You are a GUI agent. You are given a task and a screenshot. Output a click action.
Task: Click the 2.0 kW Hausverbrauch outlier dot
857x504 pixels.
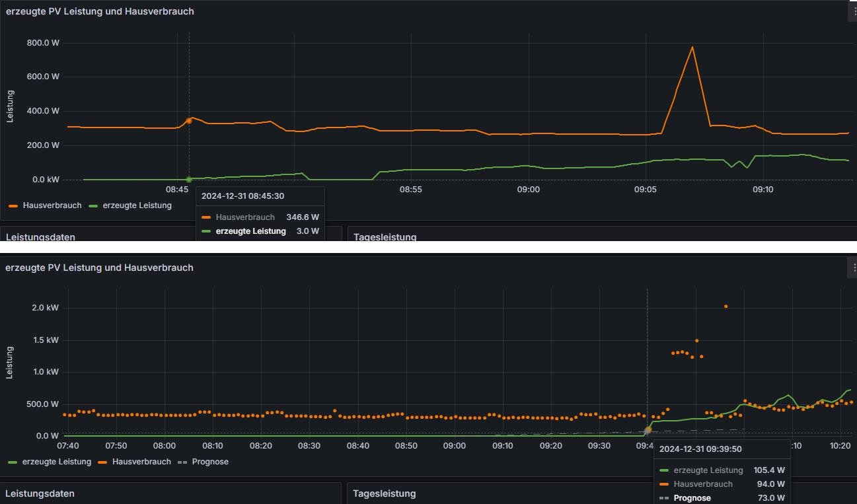click(726, 306)
